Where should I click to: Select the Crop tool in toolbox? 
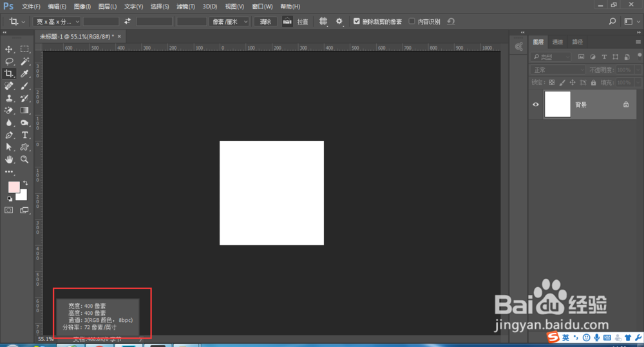(x=8, y=73)
